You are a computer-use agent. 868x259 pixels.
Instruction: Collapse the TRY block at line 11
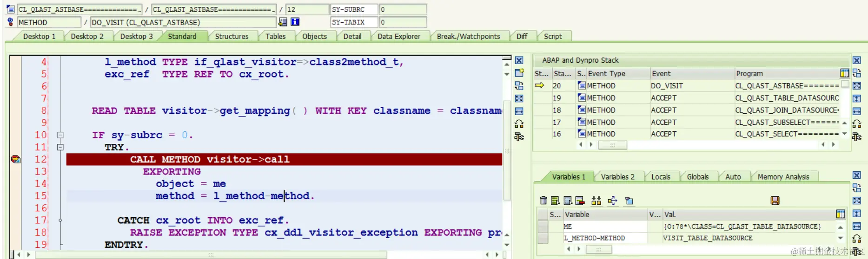(60, 147)
